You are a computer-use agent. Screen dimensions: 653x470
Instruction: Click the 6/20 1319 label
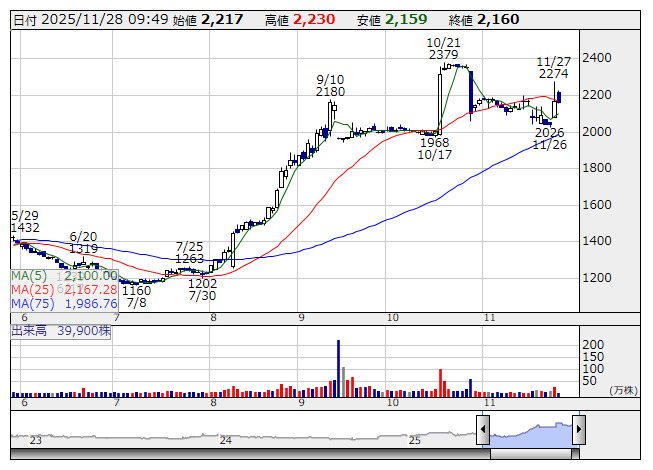point(83,242)
